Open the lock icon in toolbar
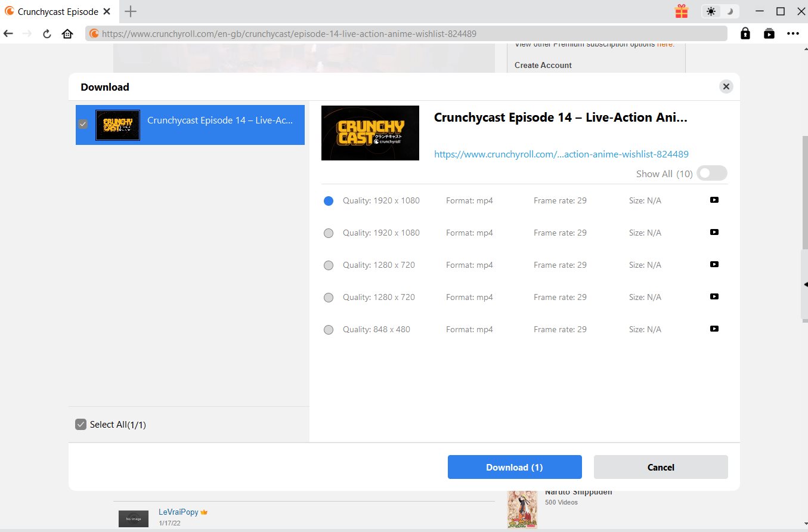 745,33
